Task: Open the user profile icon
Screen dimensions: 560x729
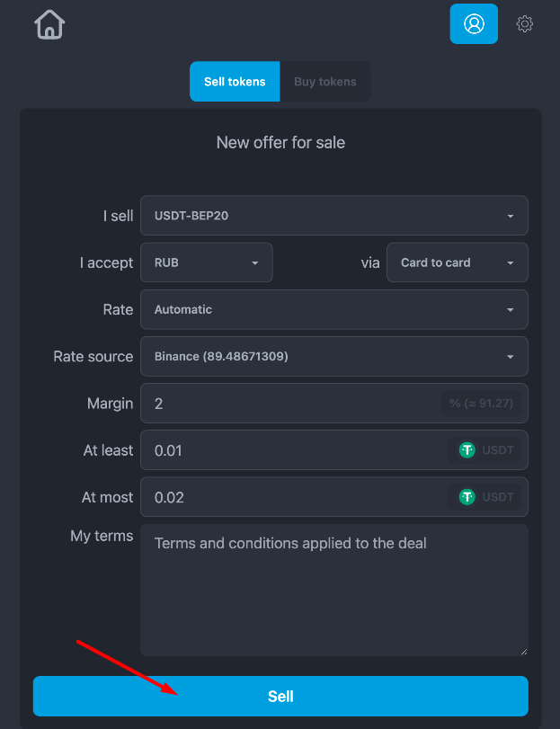Action: pyautogui.click(x=474, y=23)
